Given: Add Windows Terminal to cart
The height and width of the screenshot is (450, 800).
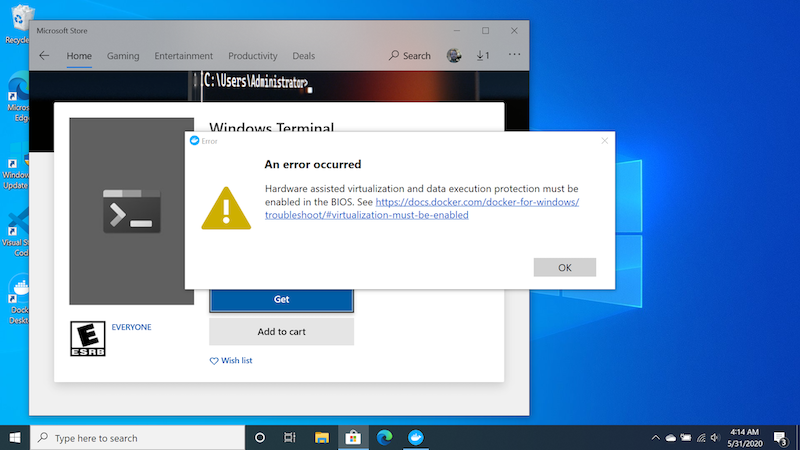Looking at the screenshot, I should (281, 332).
